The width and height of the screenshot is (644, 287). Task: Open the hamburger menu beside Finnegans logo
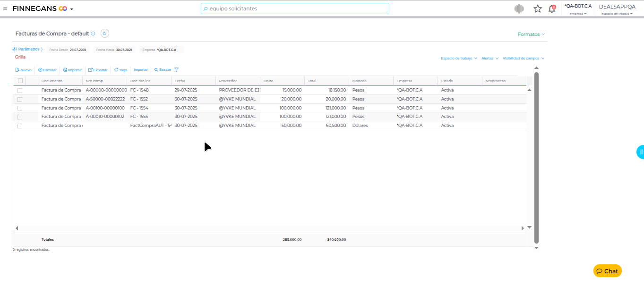coord(5,8)
